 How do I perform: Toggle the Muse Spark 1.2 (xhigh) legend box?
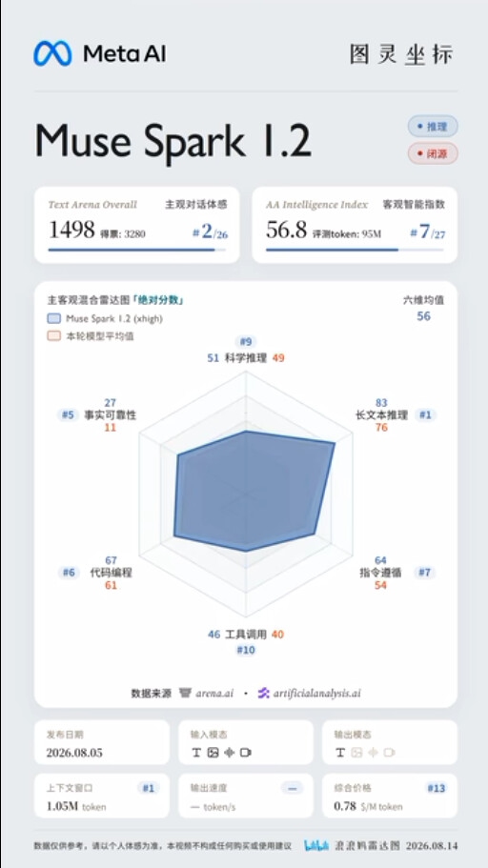coord(53,318)
